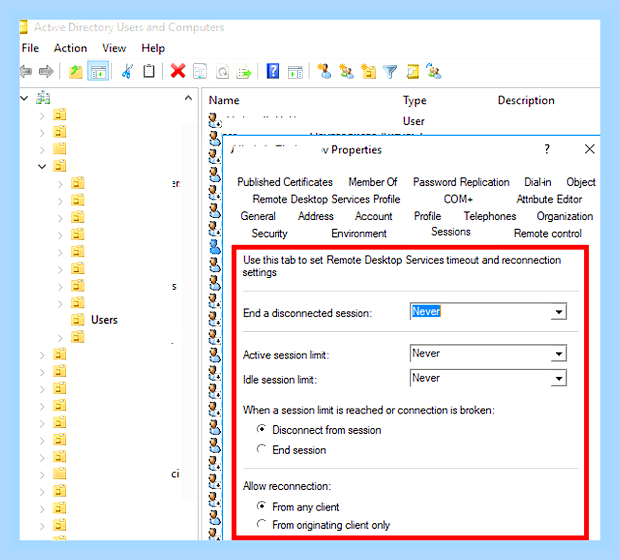Sort list by the Type column header
The width and height of the screenshot is (620, 560).
click(x=414, y=100)
